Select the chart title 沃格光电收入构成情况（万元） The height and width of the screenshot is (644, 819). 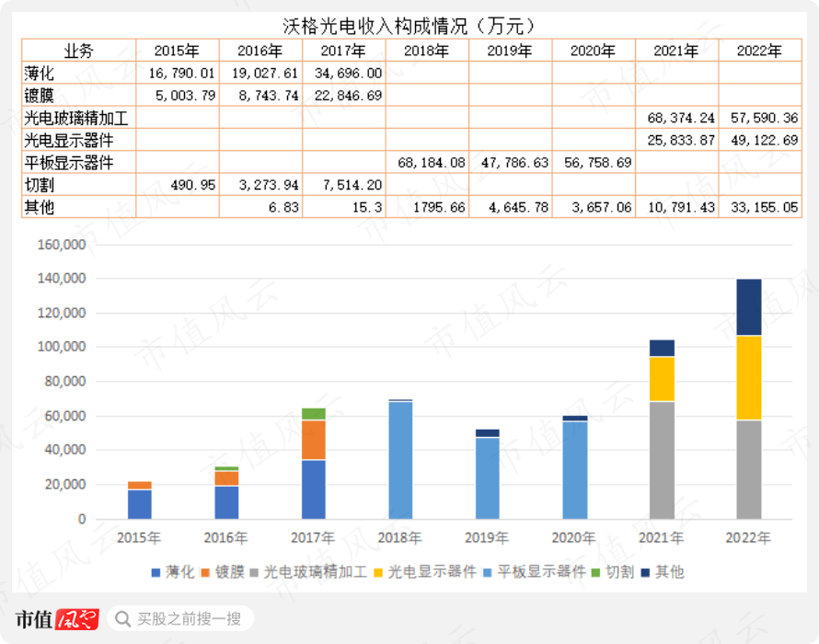[x=409, y=26]
